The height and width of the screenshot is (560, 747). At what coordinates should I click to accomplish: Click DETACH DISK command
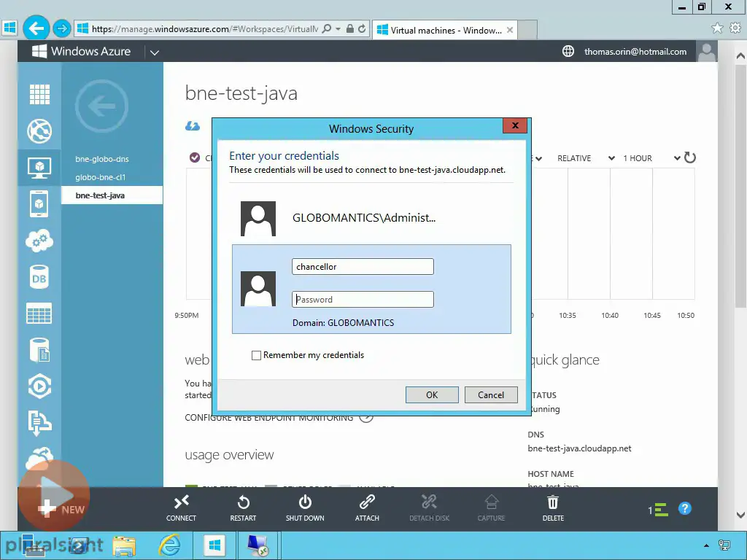click(x=429, y=508)
